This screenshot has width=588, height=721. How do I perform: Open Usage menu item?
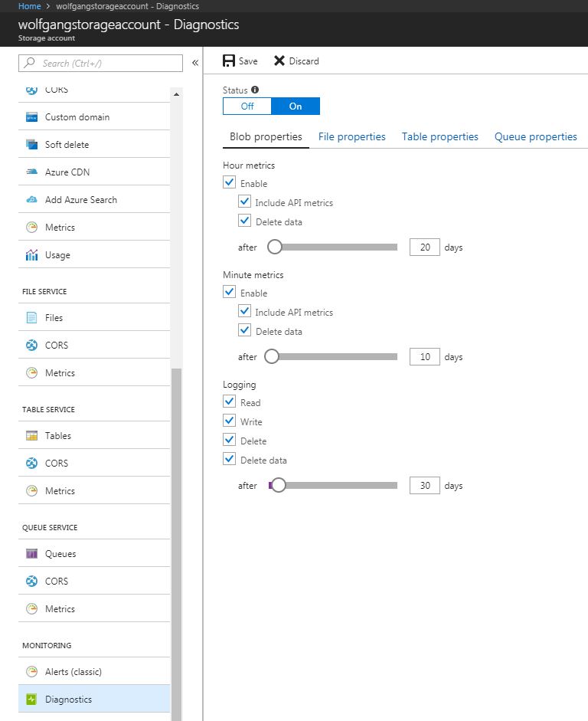click(x=93, y=254)
